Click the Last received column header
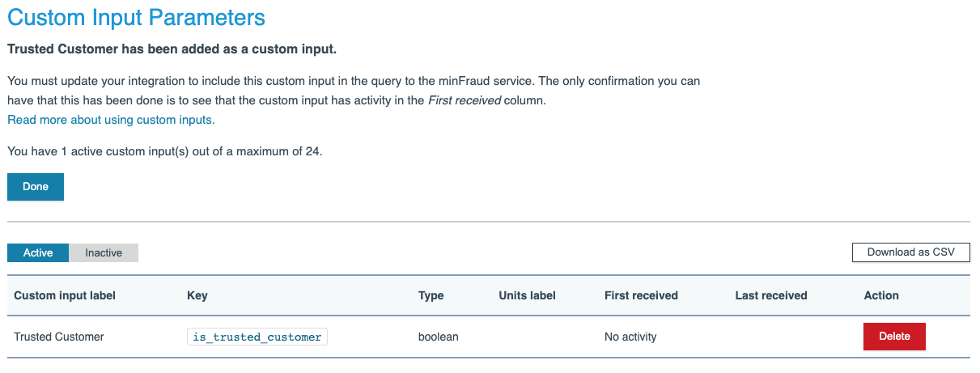 pos(771,295)
